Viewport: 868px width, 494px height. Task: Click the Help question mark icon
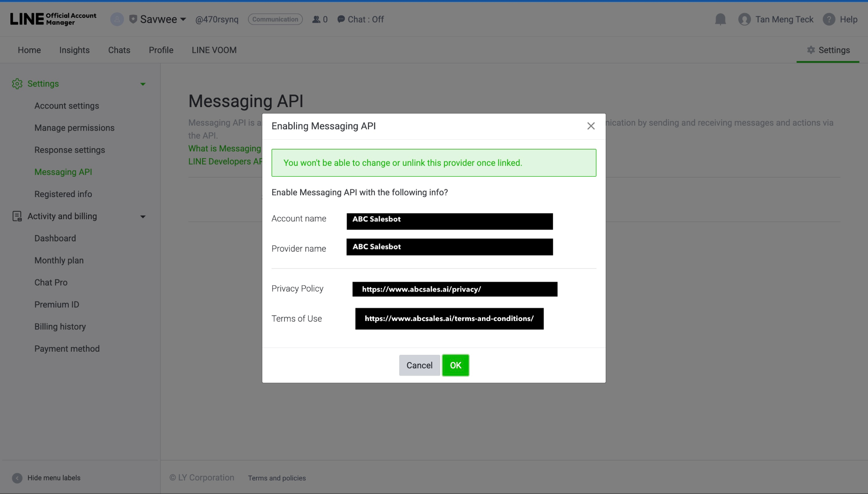point(829,19)
